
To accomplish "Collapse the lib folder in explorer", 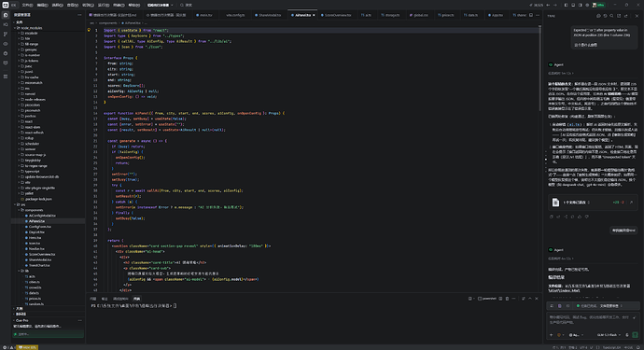I will (48, 271).
